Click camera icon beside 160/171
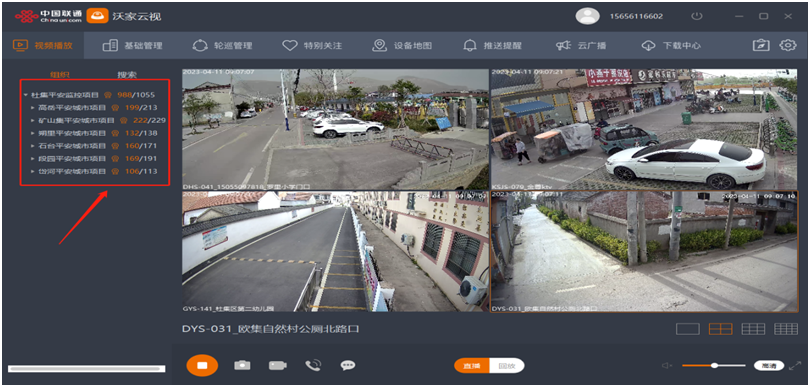 pyautogui.click(x=116, y=146)
